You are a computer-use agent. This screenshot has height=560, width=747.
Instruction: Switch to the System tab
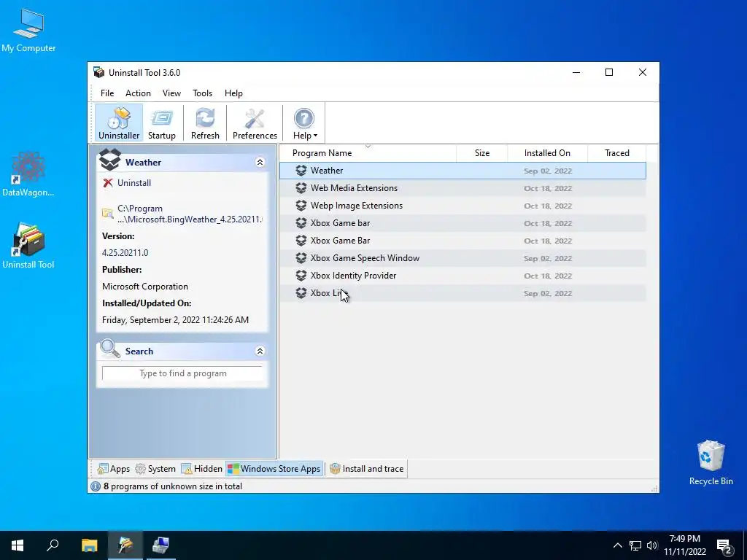point(155,469)
